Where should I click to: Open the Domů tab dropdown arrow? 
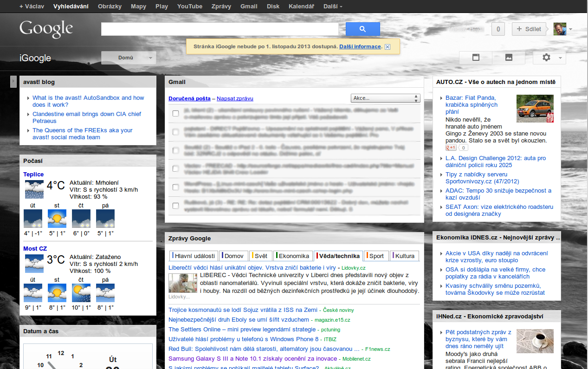[150, 58]
